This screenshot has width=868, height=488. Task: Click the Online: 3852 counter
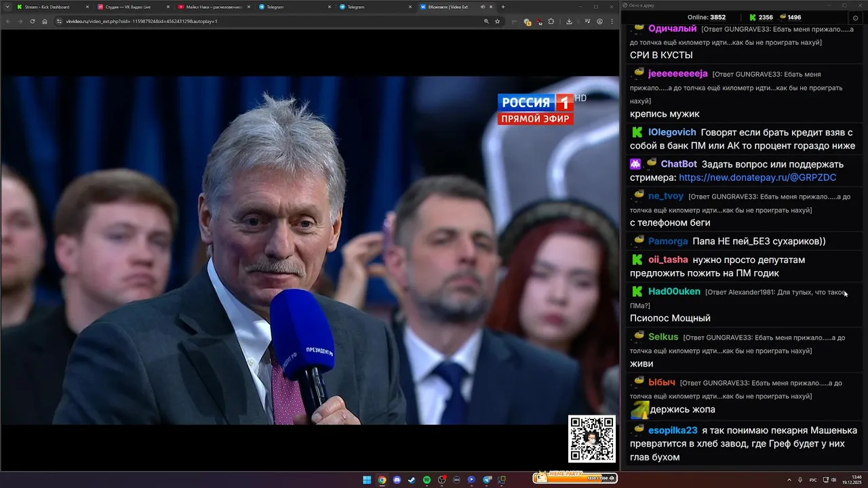pyautogui.click(x=707, y=18)
